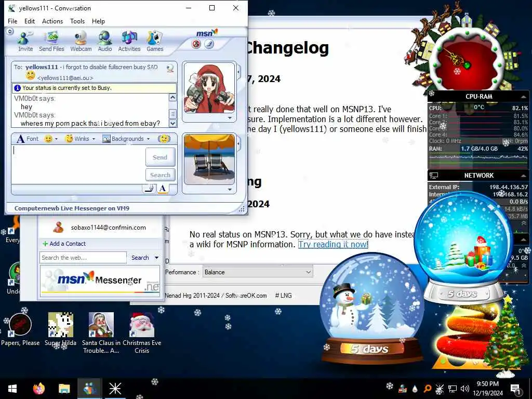Hide your own display picture panel
This screenshot has height=399, width=532.
[239, 144]
